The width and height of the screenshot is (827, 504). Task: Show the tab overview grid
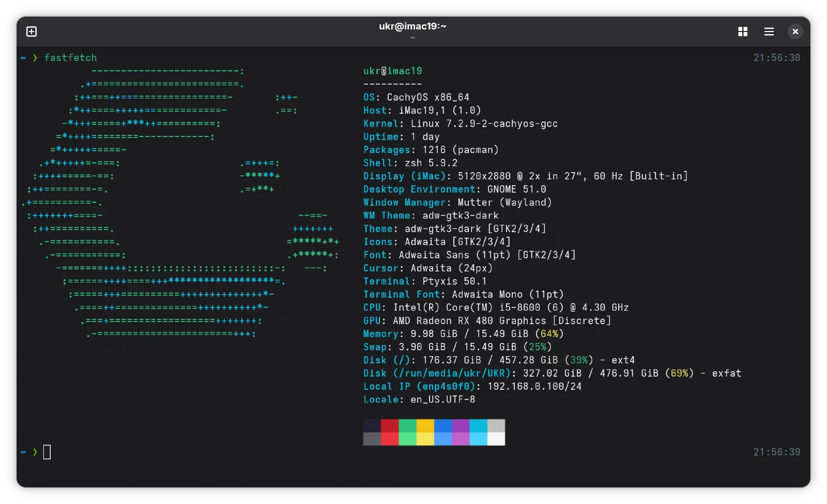[x=743, y=32]
